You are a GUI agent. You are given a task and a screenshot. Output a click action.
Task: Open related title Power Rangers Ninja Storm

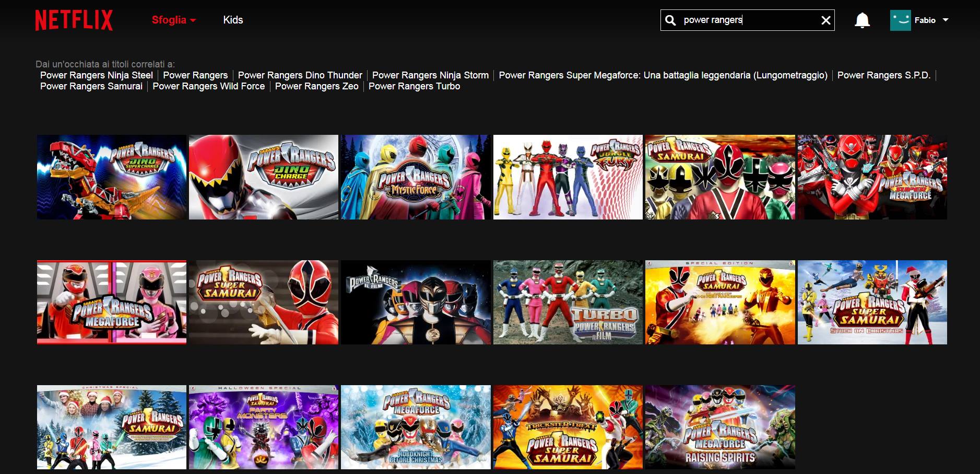click(430, 75)
